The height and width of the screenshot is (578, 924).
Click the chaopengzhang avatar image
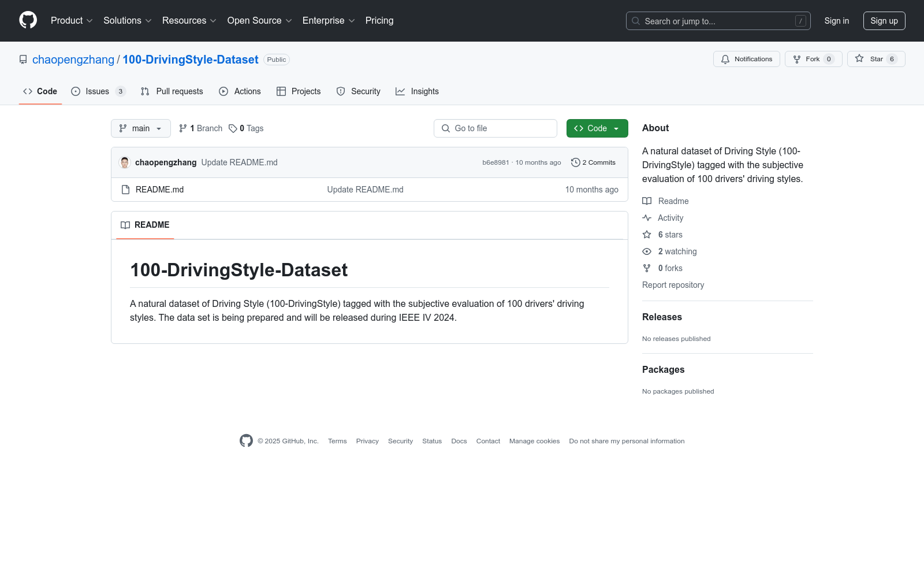125,162
